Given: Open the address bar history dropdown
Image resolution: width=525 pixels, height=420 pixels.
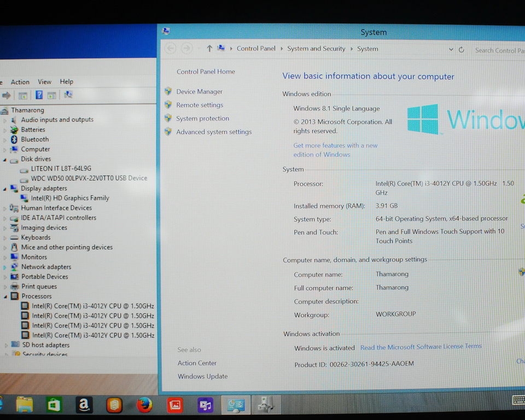Looking at the screenshot, I should [451, 50].
